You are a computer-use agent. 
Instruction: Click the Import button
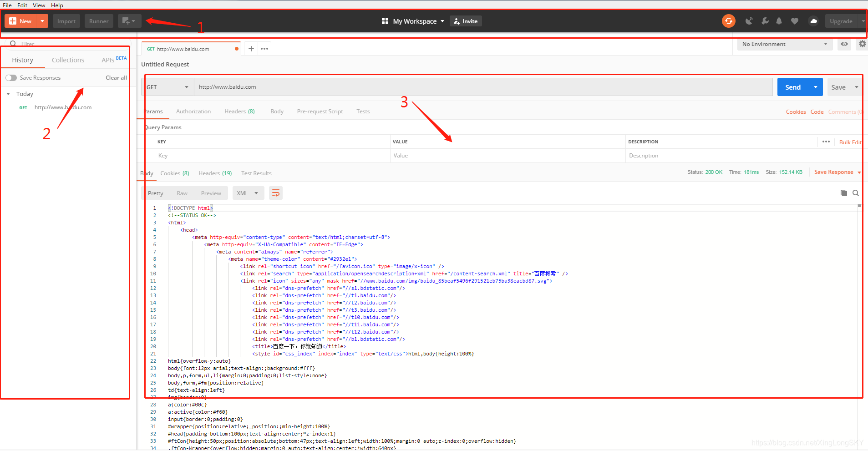click(66, 21)
